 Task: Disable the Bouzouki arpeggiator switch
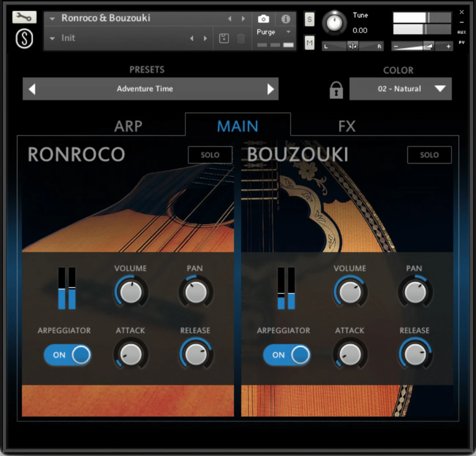point(286,355)
